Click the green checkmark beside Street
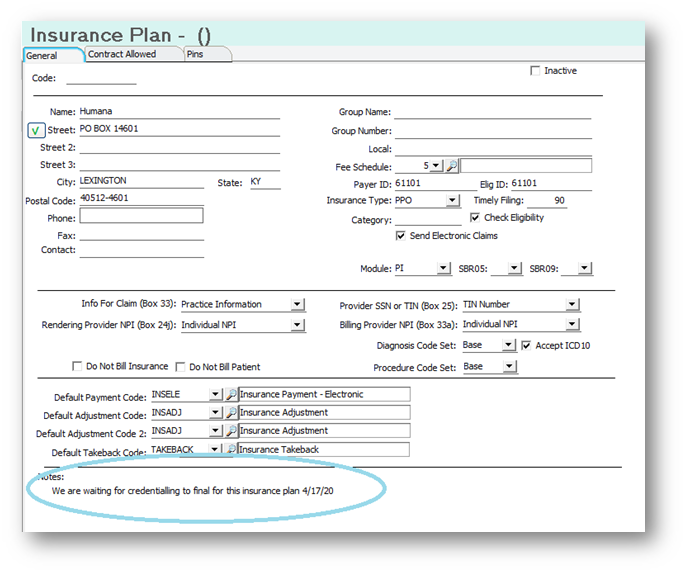 tap(35, 130)
